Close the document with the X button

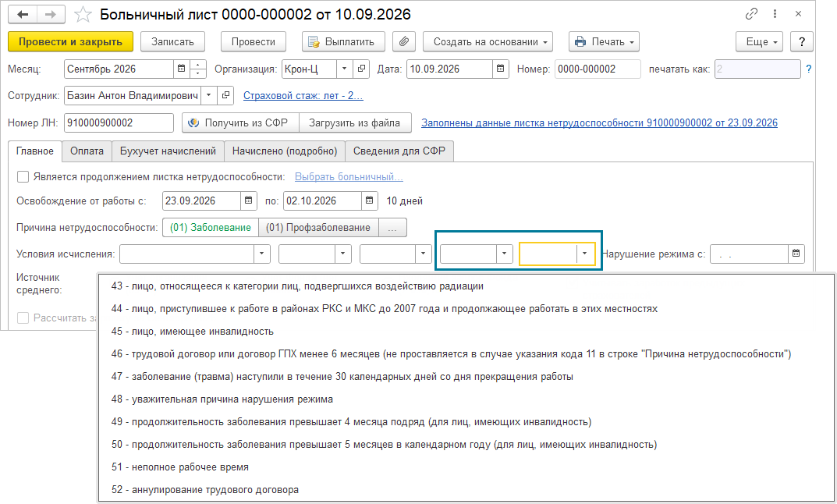798,14
